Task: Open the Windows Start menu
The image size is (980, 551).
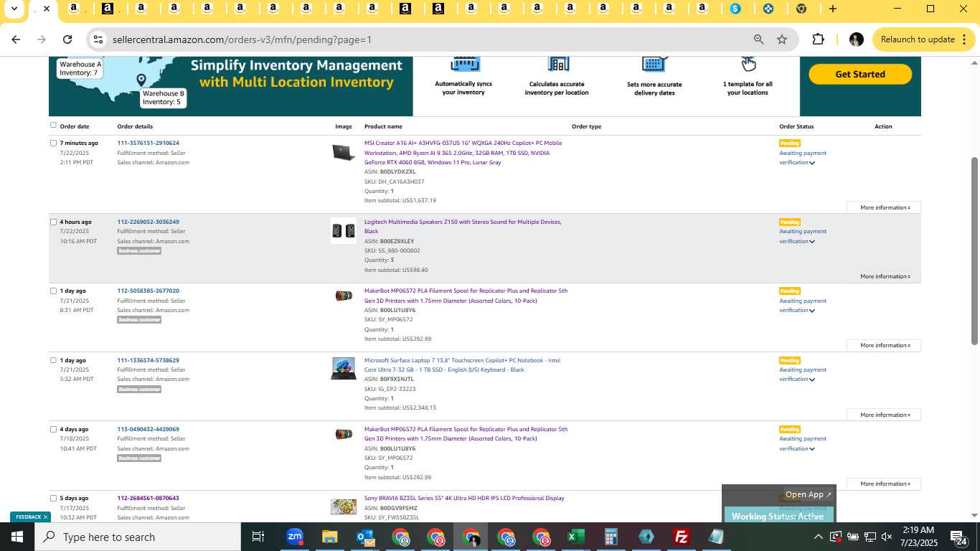Action: click(x=17, y=537)
